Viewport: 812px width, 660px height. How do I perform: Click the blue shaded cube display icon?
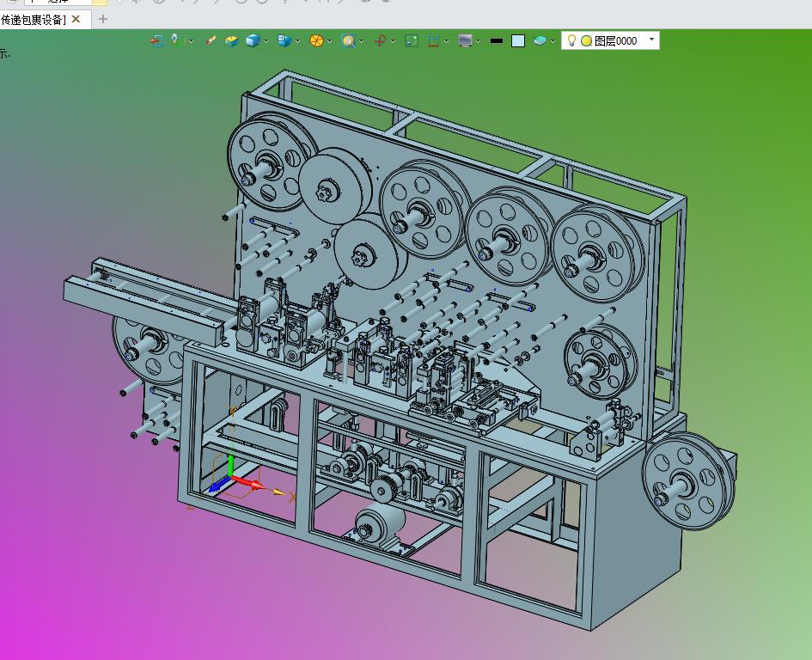(x=253, y=40)
